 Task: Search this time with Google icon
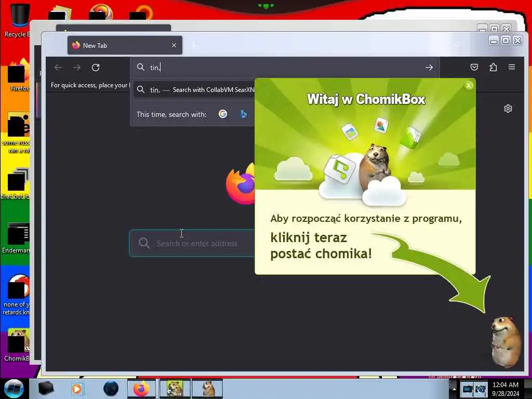(x=222, y=114)
